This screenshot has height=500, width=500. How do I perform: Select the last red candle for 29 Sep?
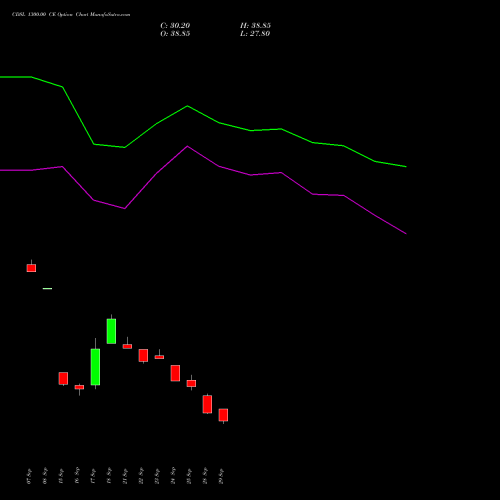pos(223,415)
